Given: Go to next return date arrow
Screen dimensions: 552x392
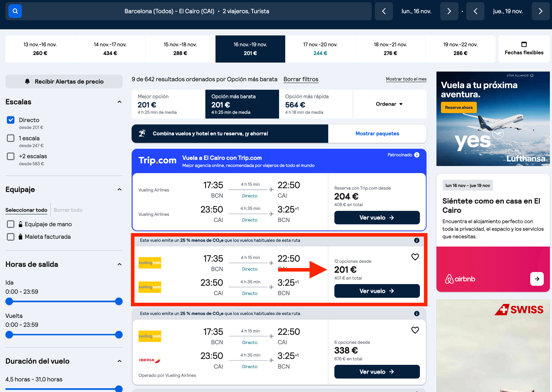Looking at the screenshot, I should pyautogui.click(x=541, y=11).
